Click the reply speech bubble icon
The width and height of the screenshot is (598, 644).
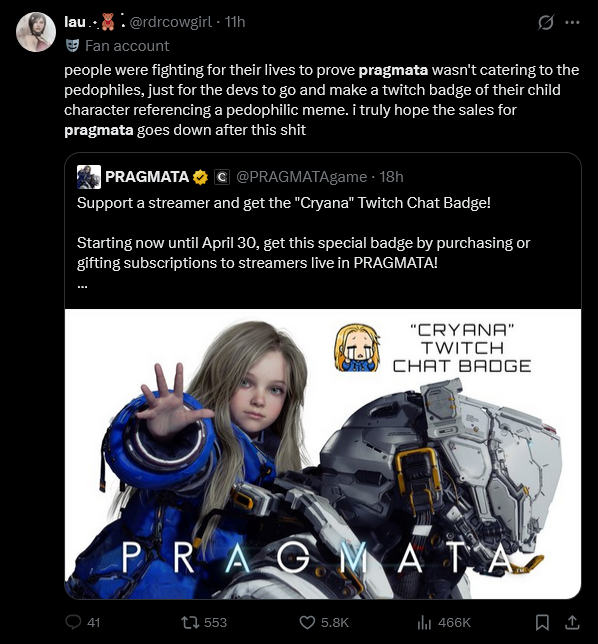click(73, 622)
